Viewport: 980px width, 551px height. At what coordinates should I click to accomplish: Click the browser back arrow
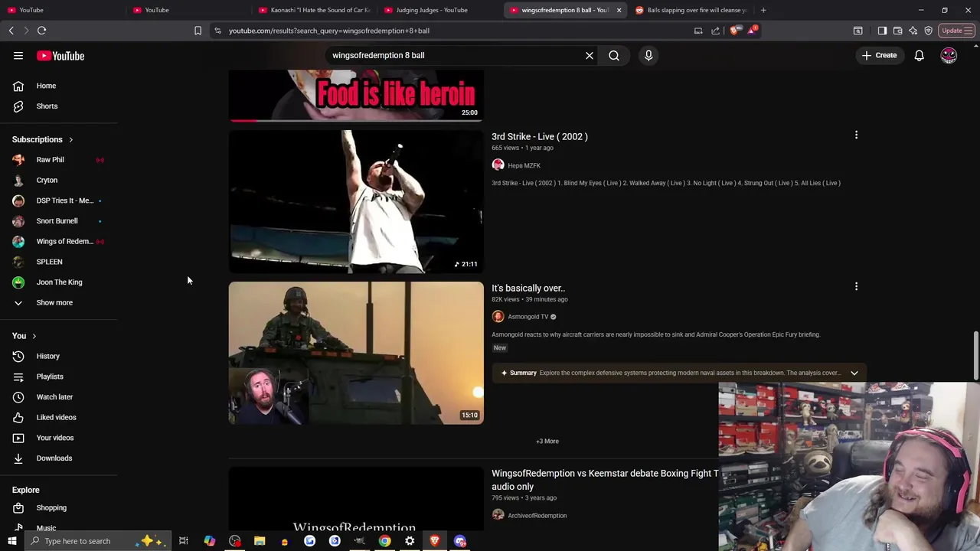pos(11,31)
